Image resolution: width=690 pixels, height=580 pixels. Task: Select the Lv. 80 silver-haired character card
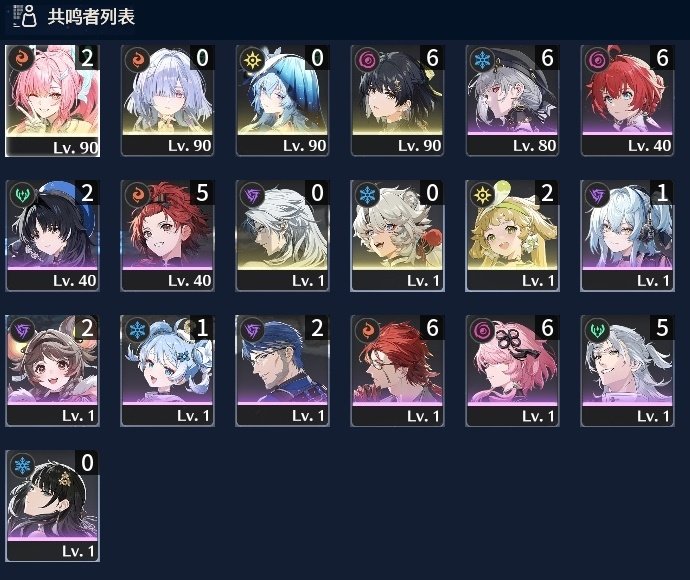[513, 101]
